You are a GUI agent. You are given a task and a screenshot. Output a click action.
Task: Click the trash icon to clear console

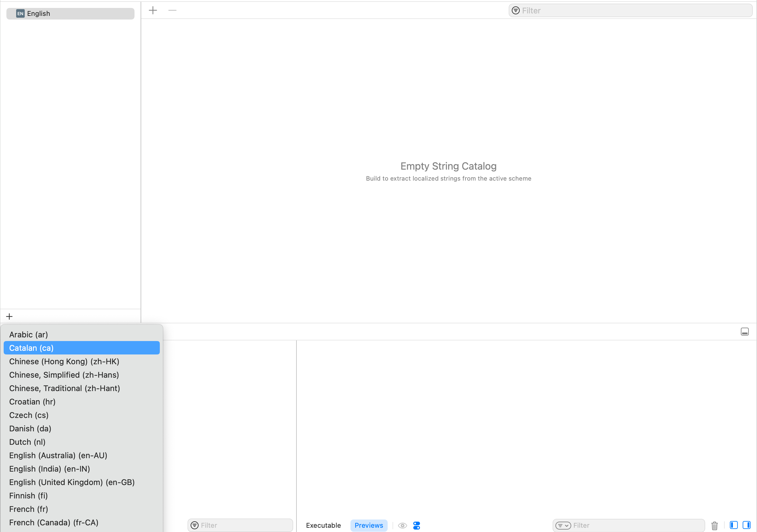coord(714,525)
